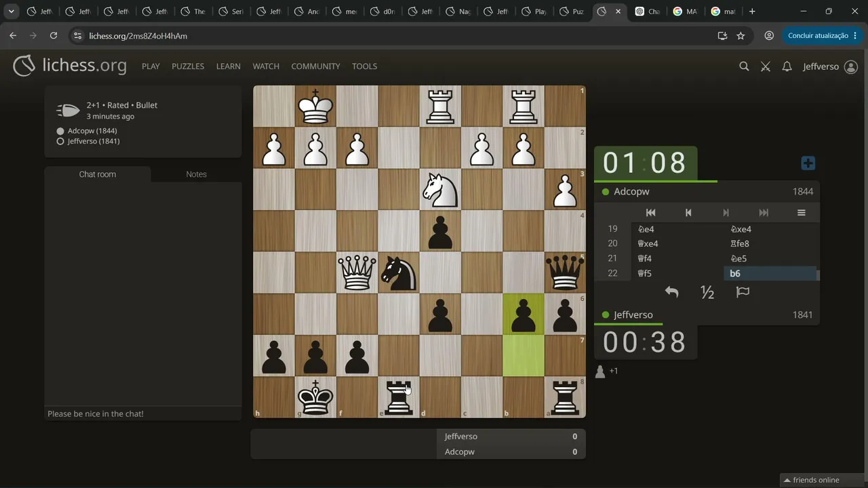Switch to the 'Play' browser tab

point(534,12)
